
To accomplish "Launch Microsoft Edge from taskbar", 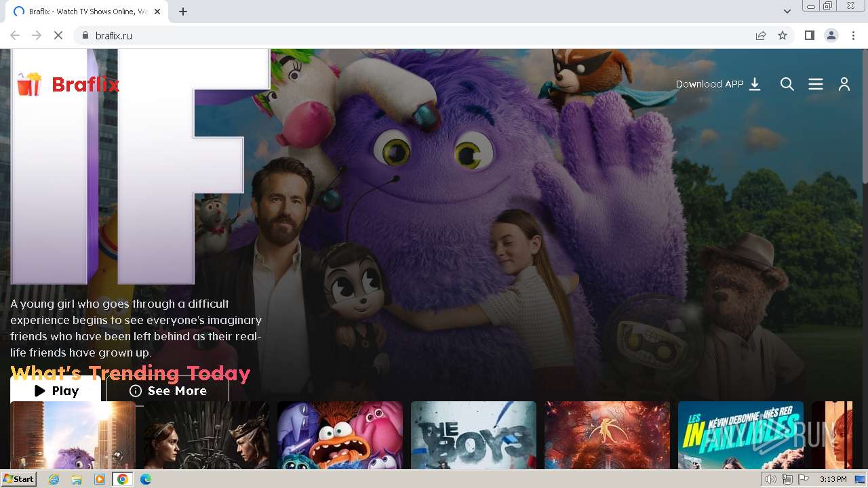I will [x=146, y=479].
